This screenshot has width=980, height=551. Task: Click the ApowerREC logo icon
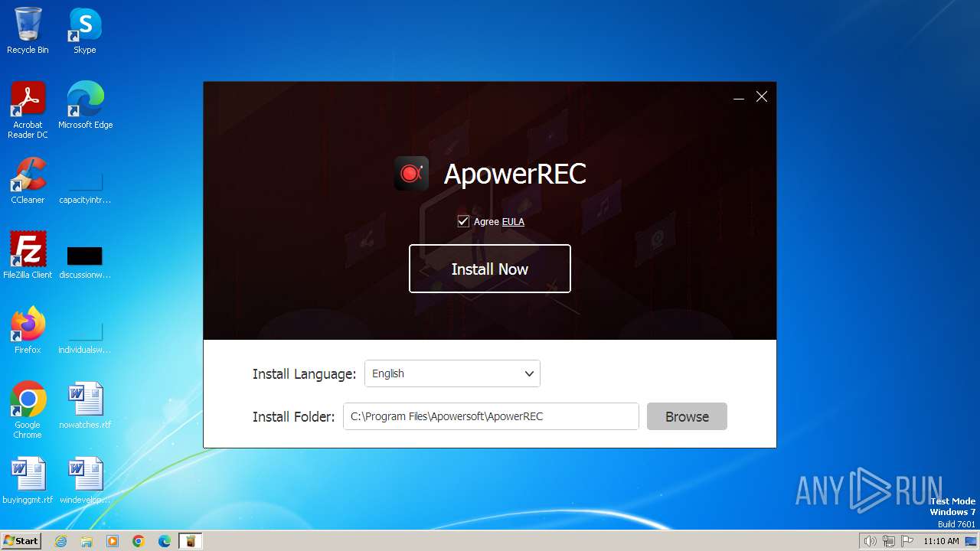(x=411, y=173)
